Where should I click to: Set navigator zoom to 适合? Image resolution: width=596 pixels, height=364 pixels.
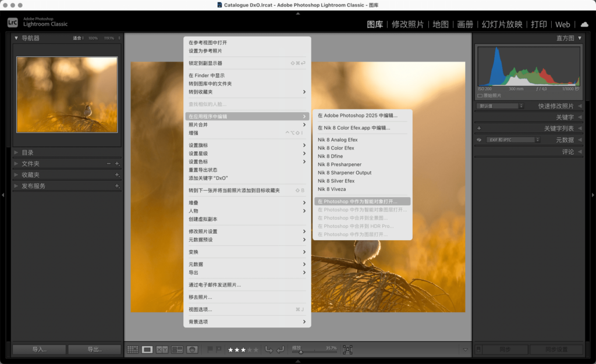77,38
